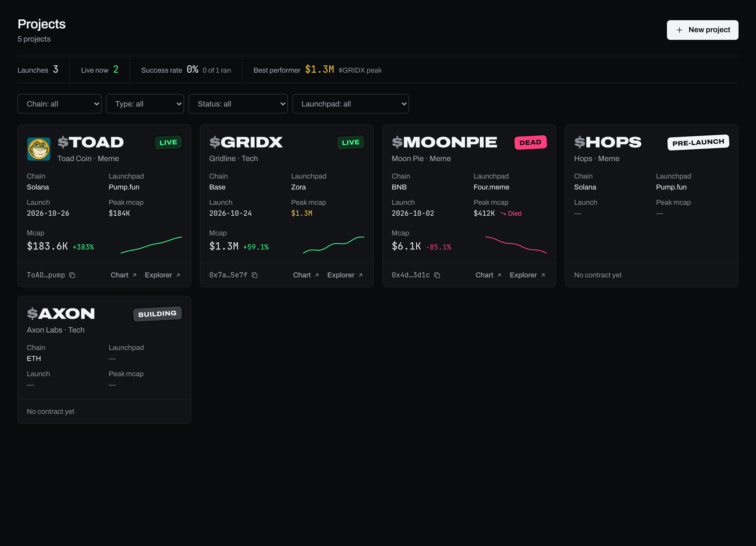The width and height of the screenshot is (756, 546).
Task: Open the Chain filter dropdown
Action: [59, 104]
